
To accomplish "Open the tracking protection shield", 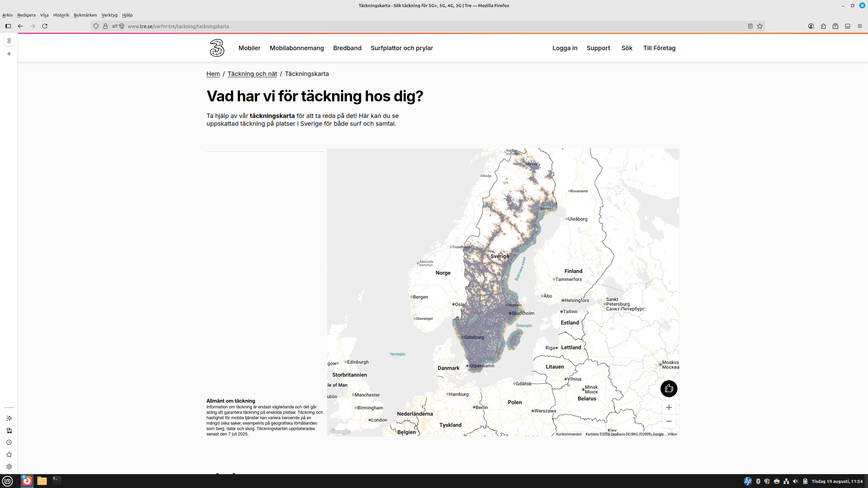I will pos(96,26).
